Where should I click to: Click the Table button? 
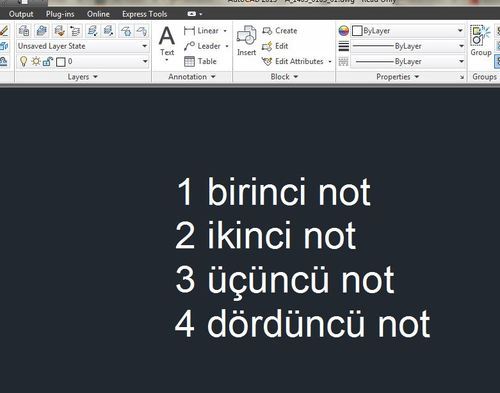pos(200,61)
